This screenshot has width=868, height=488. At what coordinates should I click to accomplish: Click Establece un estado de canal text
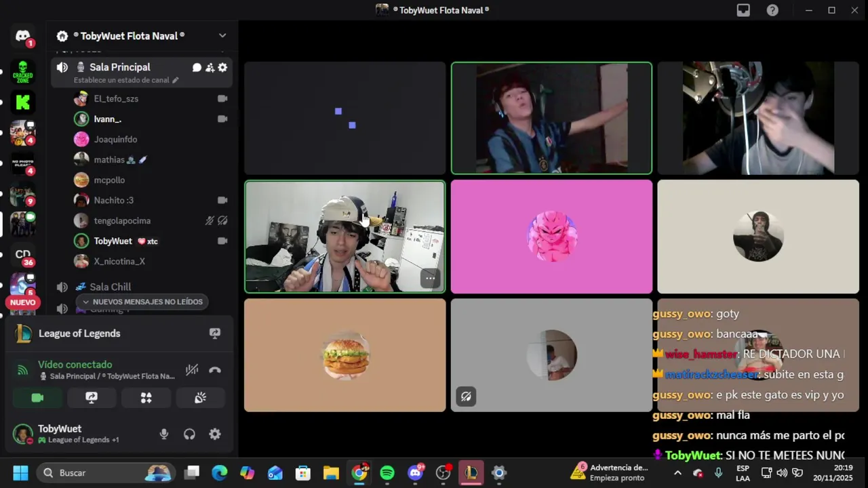tap(121, 80)
